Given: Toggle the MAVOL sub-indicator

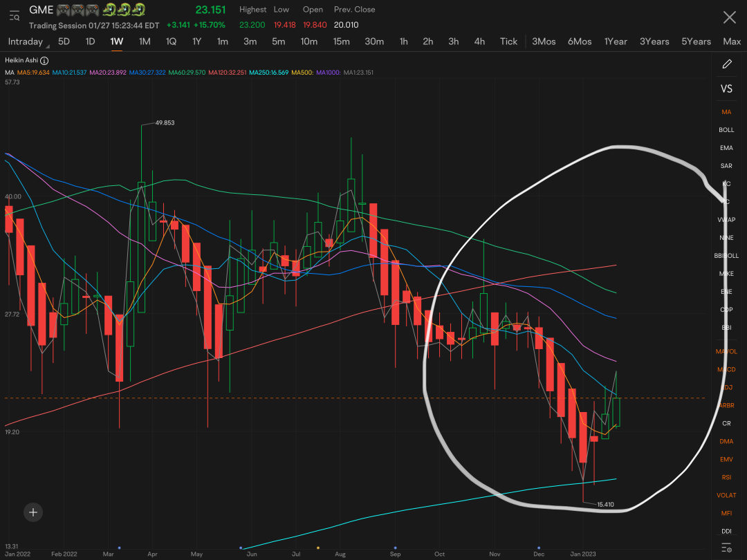Looking at the screenshot, I should [x=726, y=351].
